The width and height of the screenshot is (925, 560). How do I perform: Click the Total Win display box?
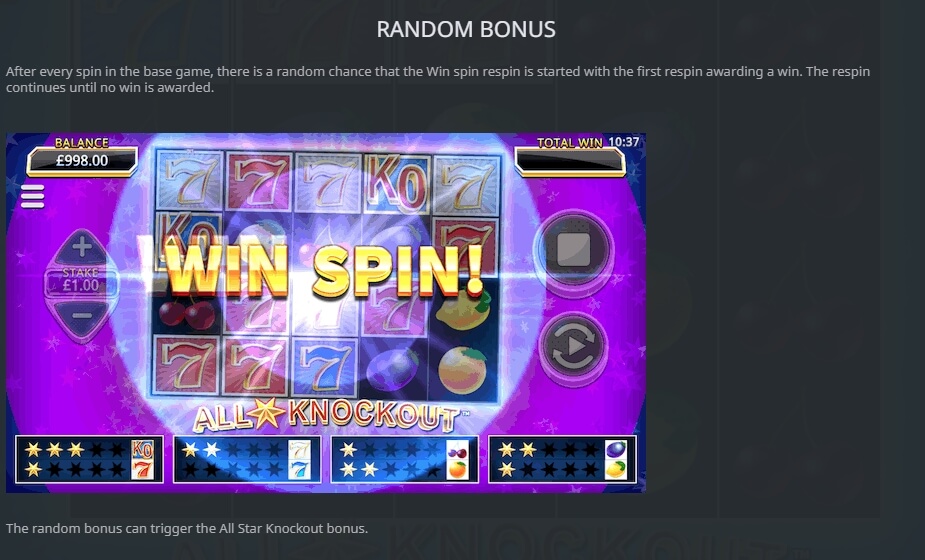pyautogui.click(x=570, y=161)
